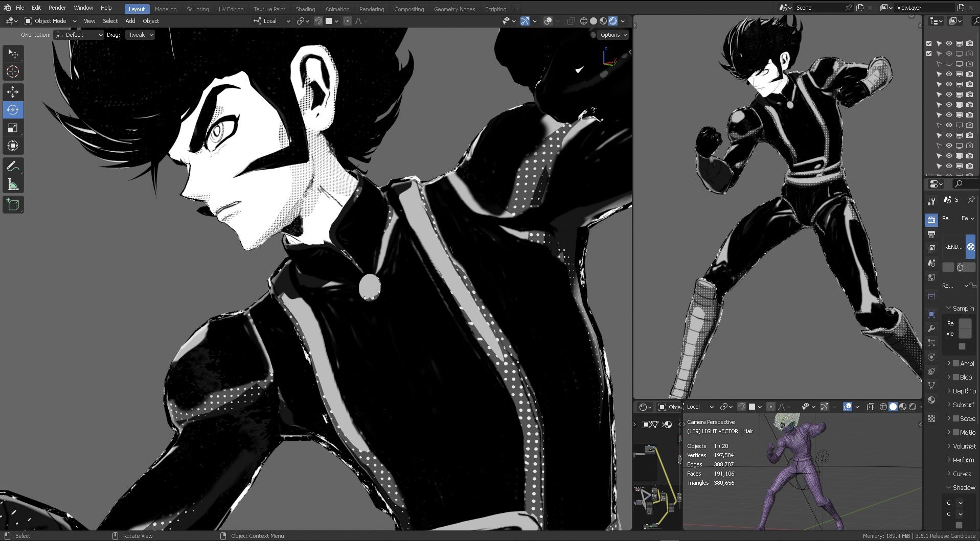Open the Scene properties tab

pyautogui.click(x=931, y=263)
